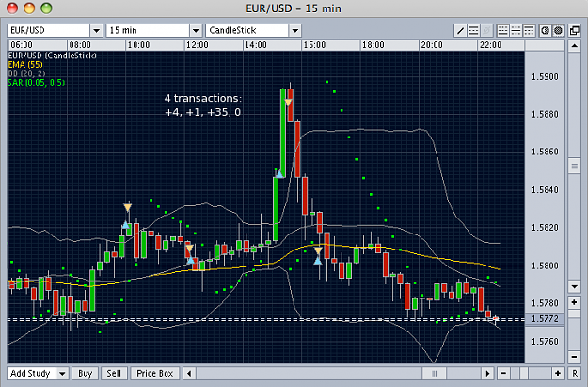Detach chart into separate window

pyautogui.click(x=575, y=31)
